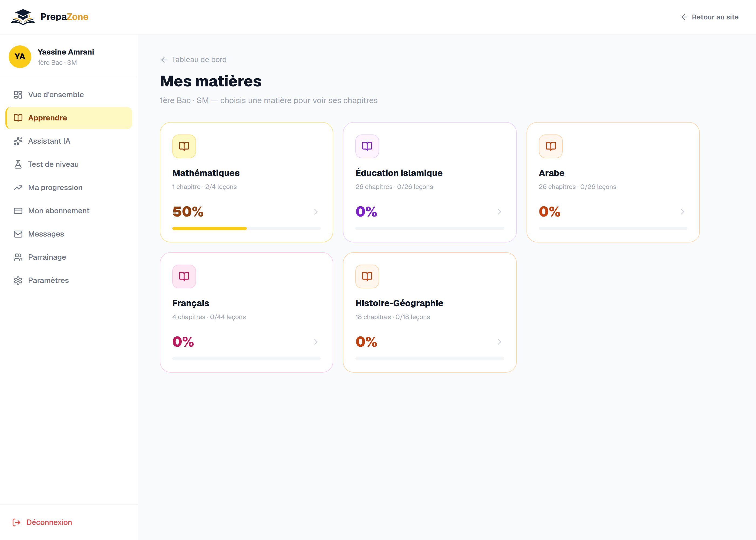Click the Yassine Amrani profile name
This screenshot has height=540, width=756.
[66, 52]
